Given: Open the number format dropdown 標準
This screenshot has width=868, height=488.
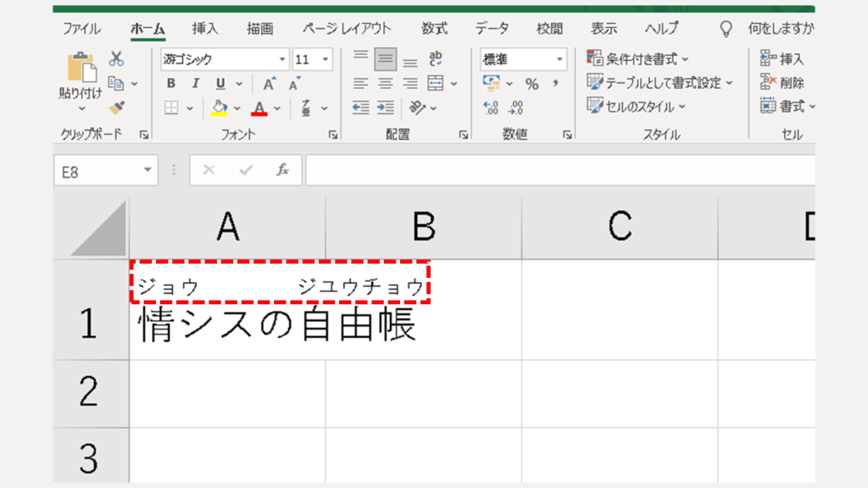Looking at the screenshot, I should (x=559, y=59).
